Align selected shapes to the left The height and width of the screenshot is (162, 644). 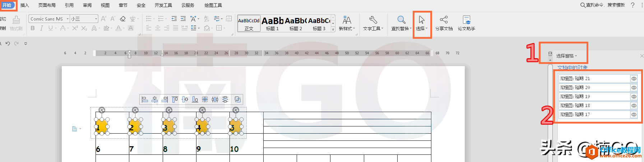click(x=145, y=99)
